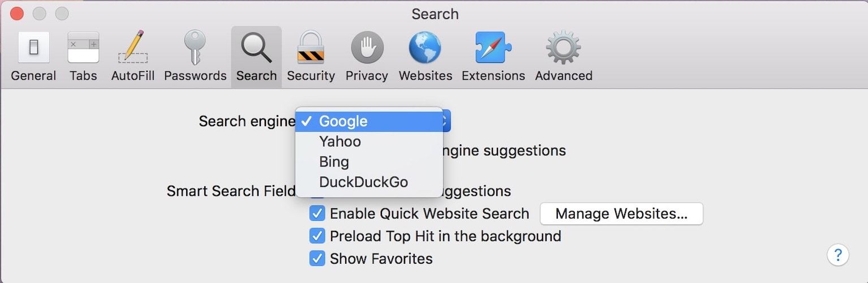Open the AutoFill pencil preferences

pyautogui.click(x=133, y=57)
